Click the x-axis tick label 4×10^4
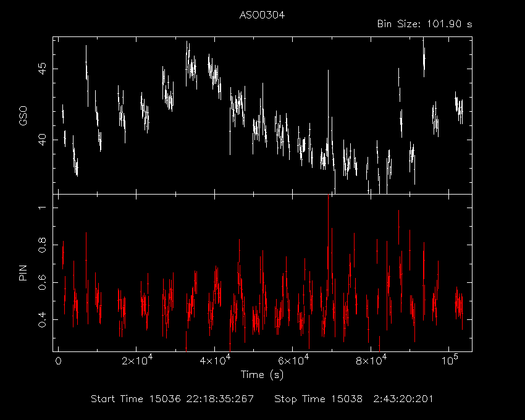Image resolution: width=525 pixels, height=420 pixels. click(215, 360)
